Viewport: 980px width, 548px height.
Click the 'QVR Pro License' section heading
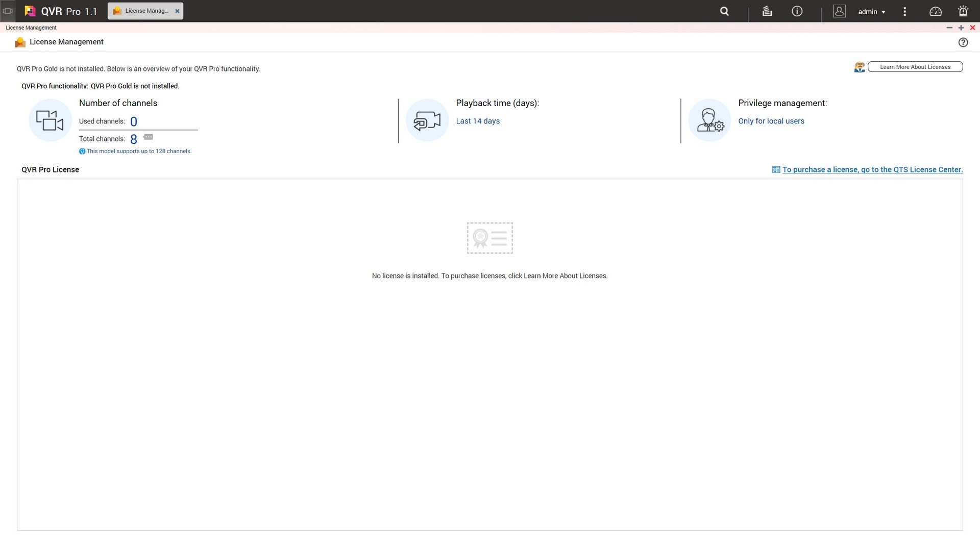pyautogui.click(x=50, y=170)
